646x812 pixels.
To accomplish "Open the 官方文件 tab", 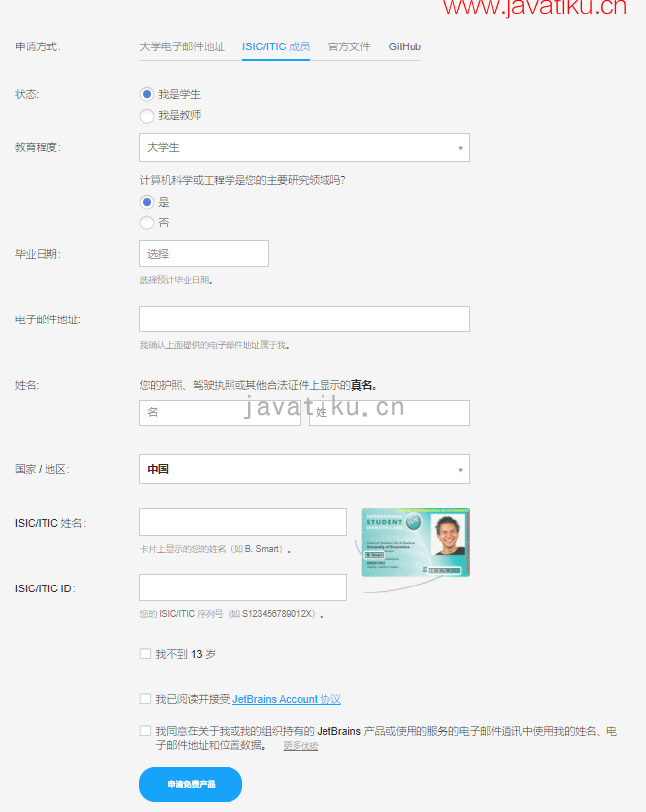I will coord(349,46).
